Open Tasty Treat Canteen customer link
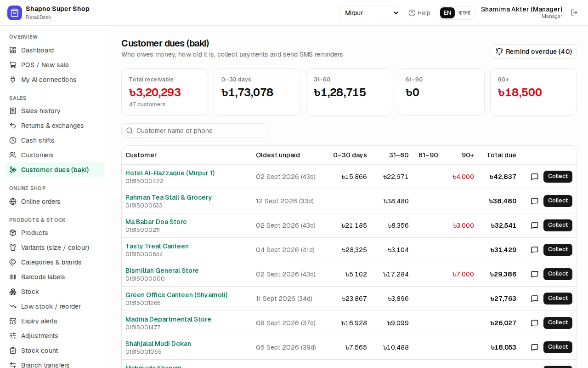 tap(157, 246)
